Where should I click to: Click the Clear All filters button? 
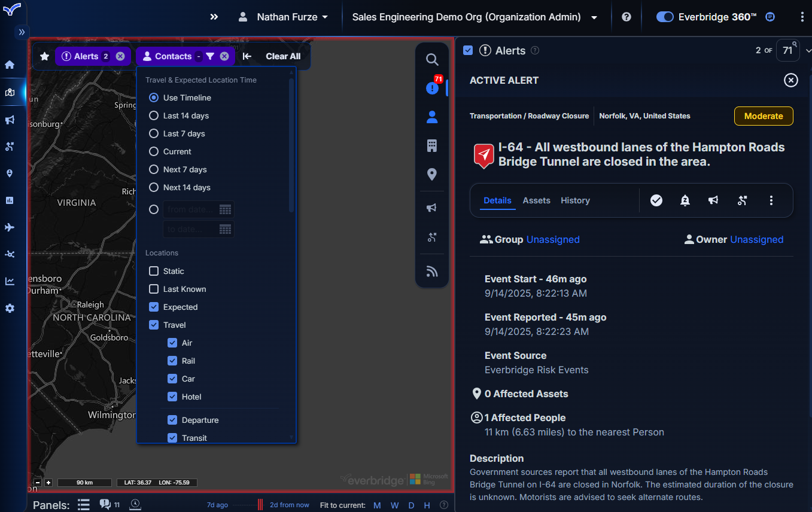pos(282,56)
